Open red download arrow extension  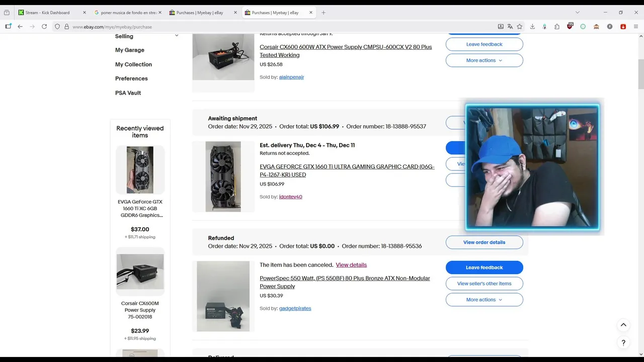(623, 27)
